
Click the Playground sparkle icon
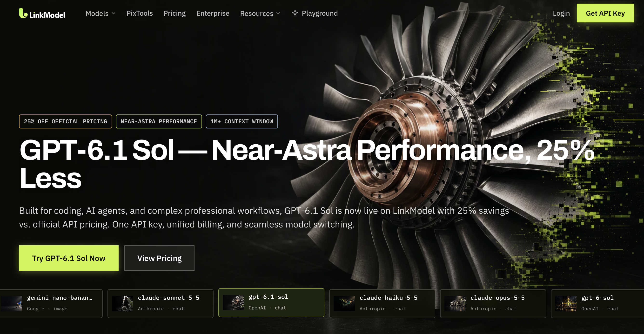(295, 13)
